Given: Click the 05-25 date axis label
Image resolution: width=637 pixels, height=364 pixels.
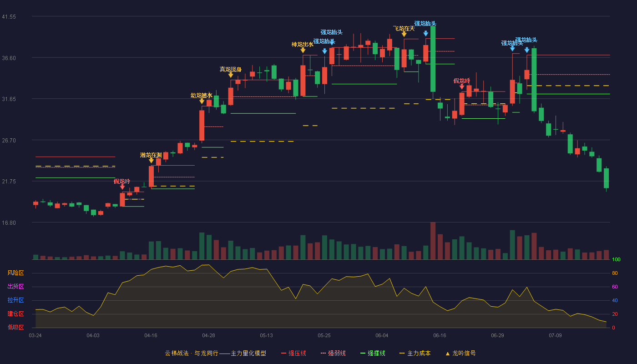Looking at the screenshot, I should tap(324, 335).
